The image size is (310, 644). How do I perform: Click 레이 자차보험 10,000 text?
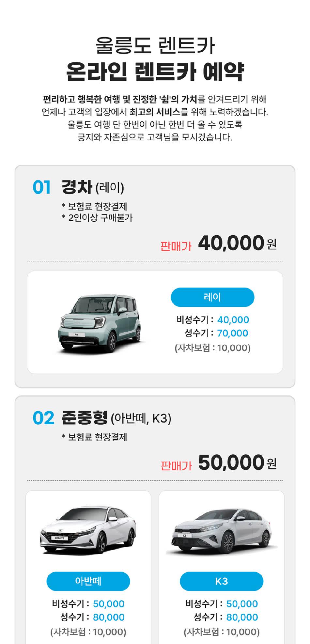click(x=212, y=348)
